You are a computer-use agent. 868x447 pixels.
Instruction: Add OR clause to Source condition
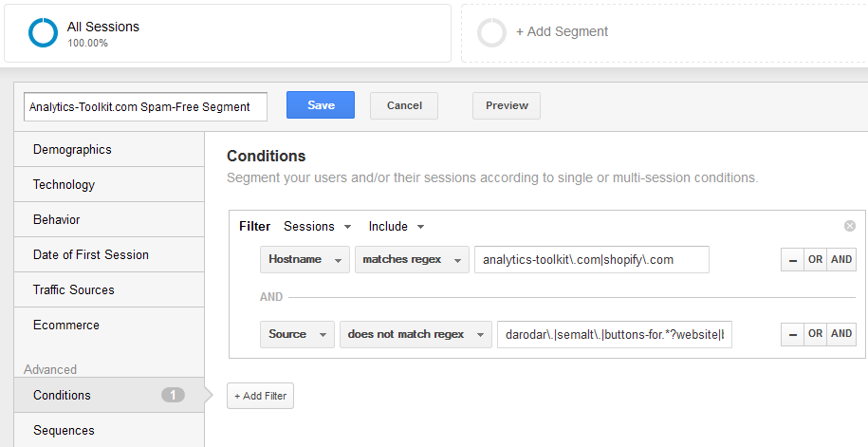tap(816, 334)
